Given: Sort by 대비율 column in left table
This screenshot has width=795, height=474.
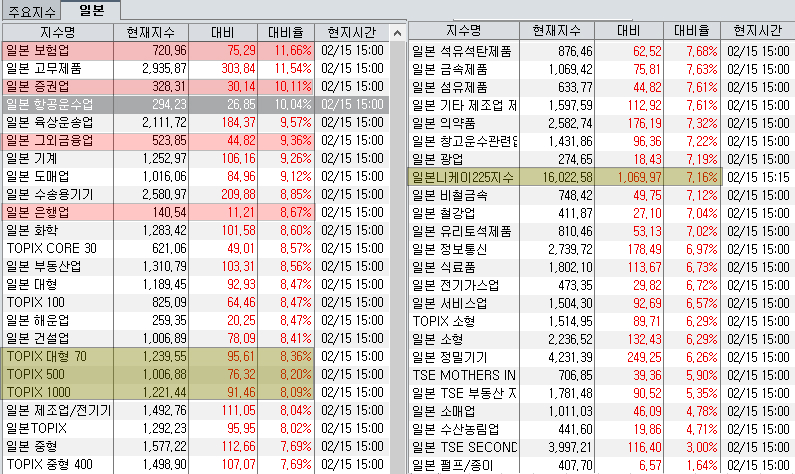Looking at the screenshot, I should 286,32.
